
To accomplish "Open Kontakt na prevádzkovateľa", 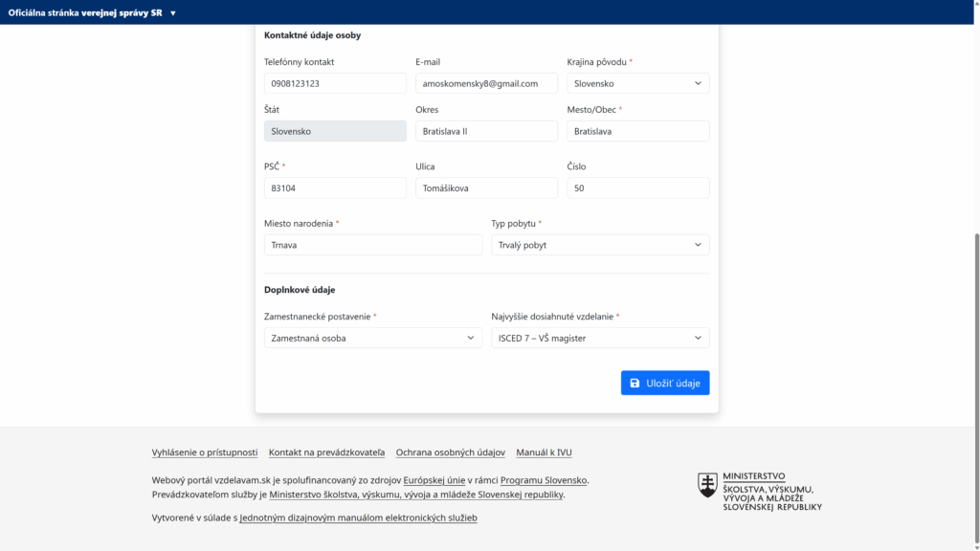I will 325,452.
